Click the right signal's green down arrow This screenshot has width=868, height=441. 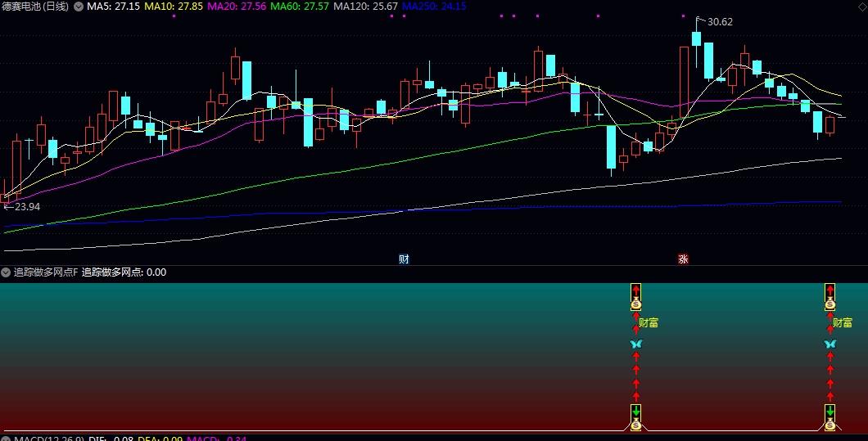click(830, 411)
